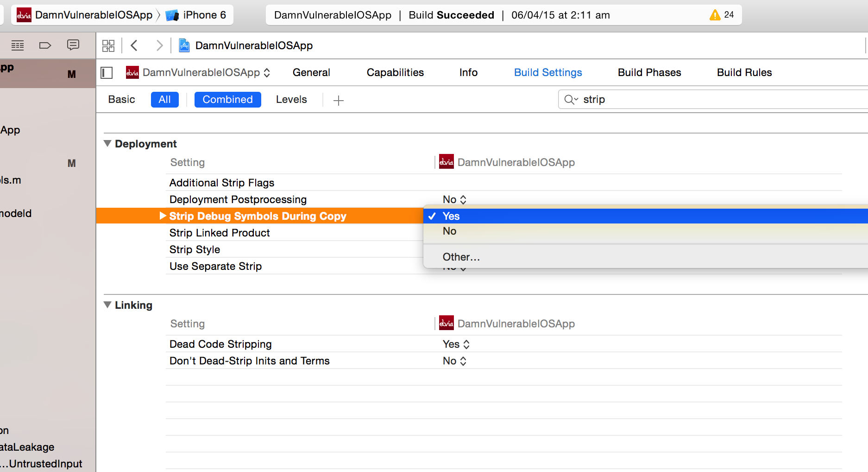
Task: Select the App item in the navigator
Action: (10, 130)
